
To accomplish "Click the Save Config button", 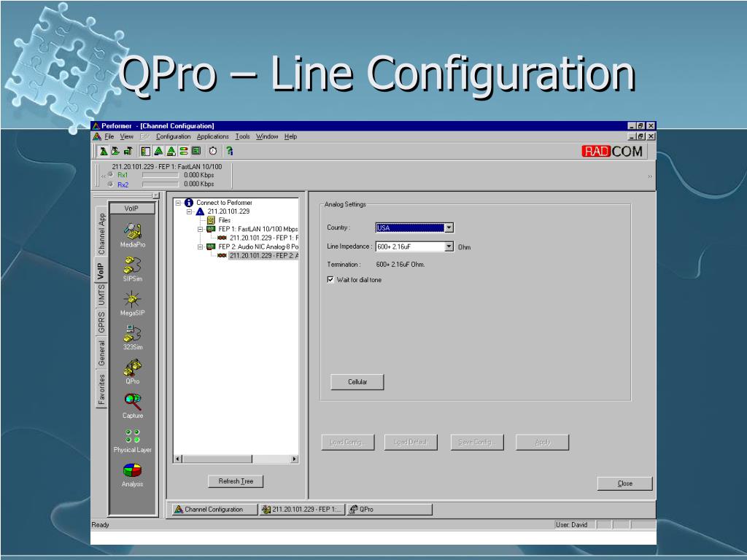I will pos(477,443).
